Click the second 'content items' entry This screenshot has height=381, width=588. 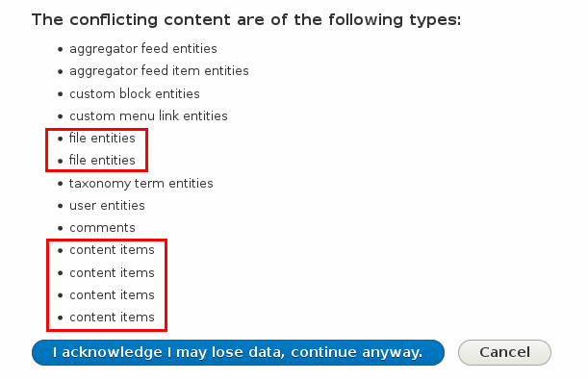pyautogui.click(x=113, y=273)
